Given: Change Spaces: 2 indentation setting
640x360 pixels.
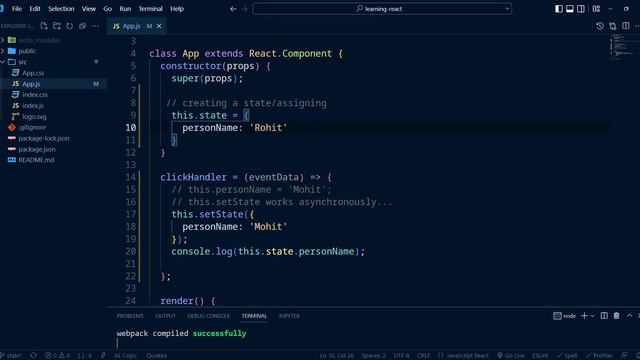Looking at the screenshot, I should (373, 356).
